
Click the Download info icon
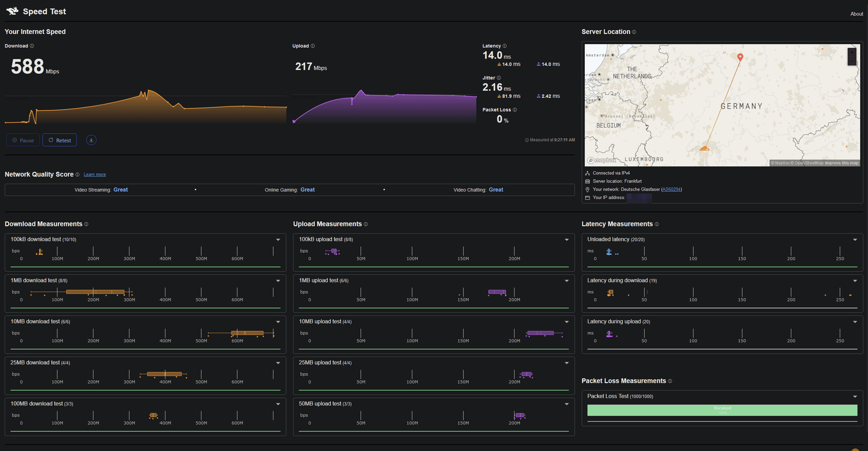pyautogui.click(x=32, y=46)
